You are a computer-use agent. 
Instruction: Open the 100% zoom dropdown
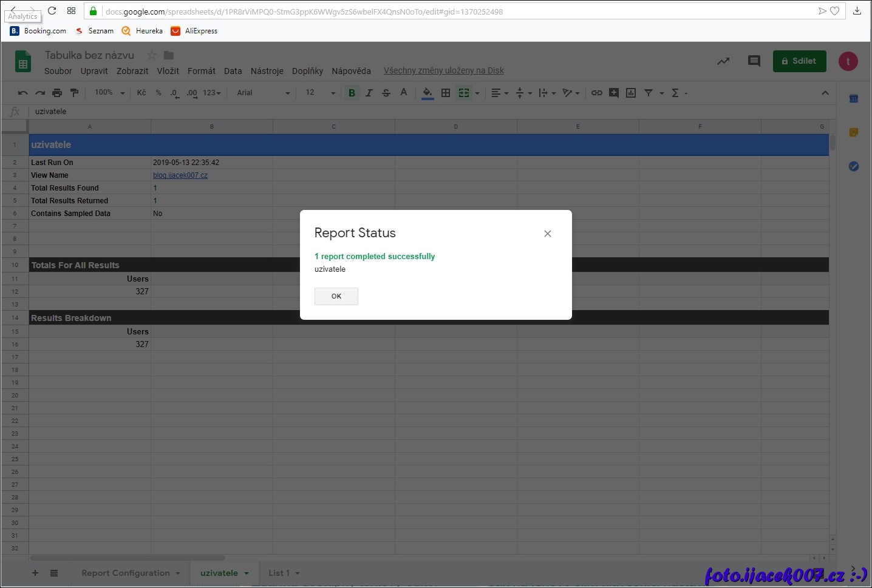[x=109, y=93]
